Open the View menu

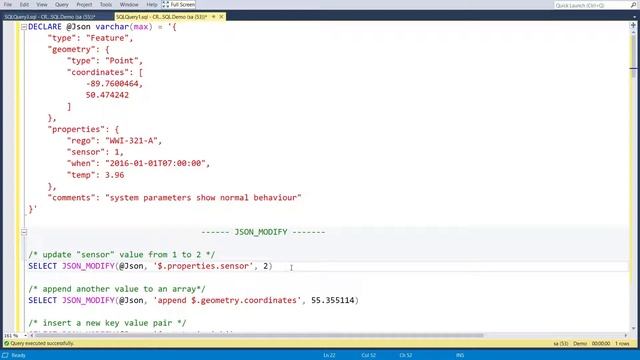[x=42, y=5]
